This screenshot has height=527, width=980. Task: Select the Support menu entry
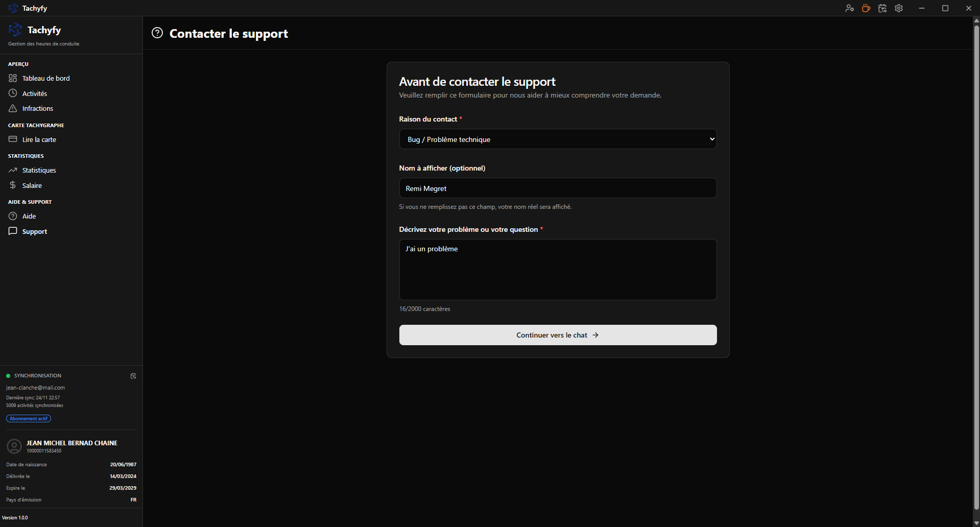[34, 231]
